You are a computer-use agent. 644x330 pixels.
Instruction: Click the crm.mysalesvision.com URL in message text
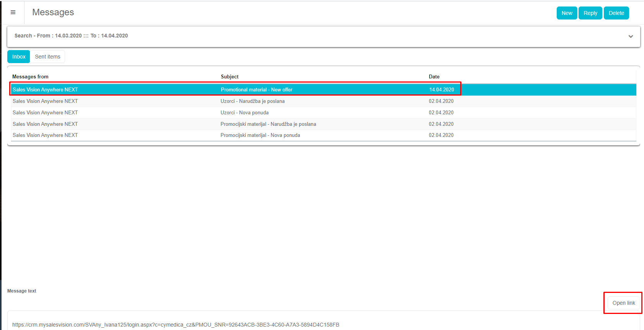pos(175,325)
